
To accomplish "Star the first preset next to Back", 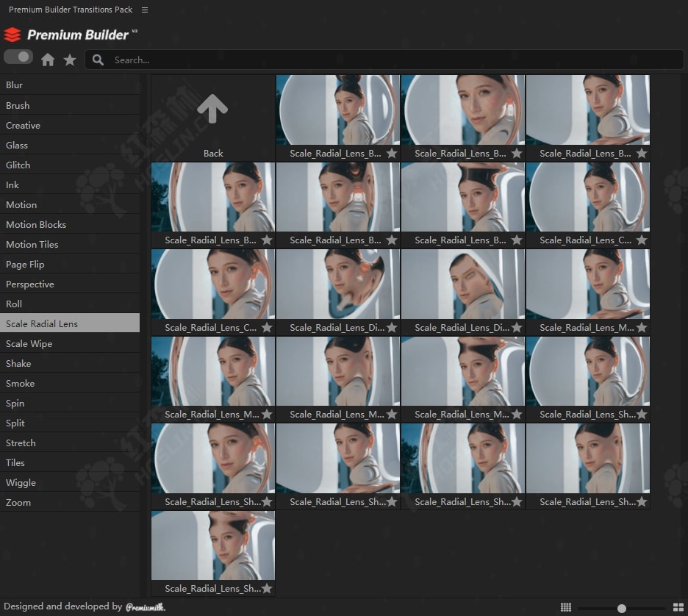I will pyautogui.click(x=392, y=154).
